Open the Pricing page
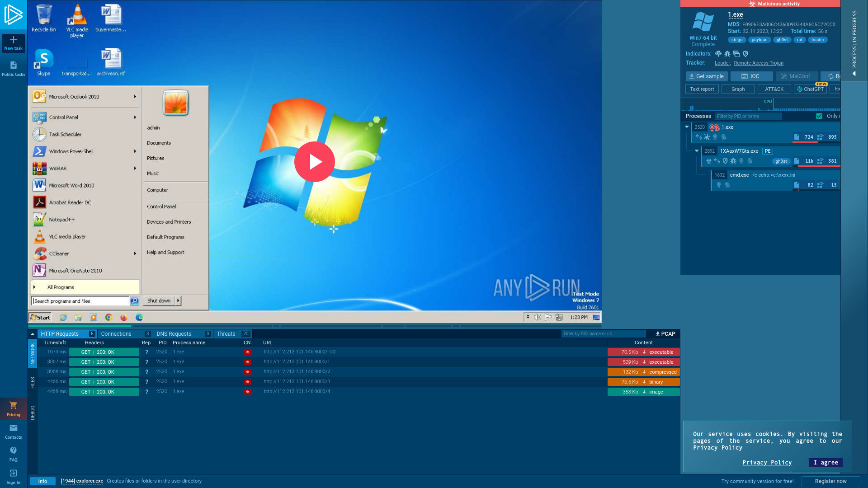The width and height of the screenshot is (868, 488). pyautogui.click(x=14, y=409)
